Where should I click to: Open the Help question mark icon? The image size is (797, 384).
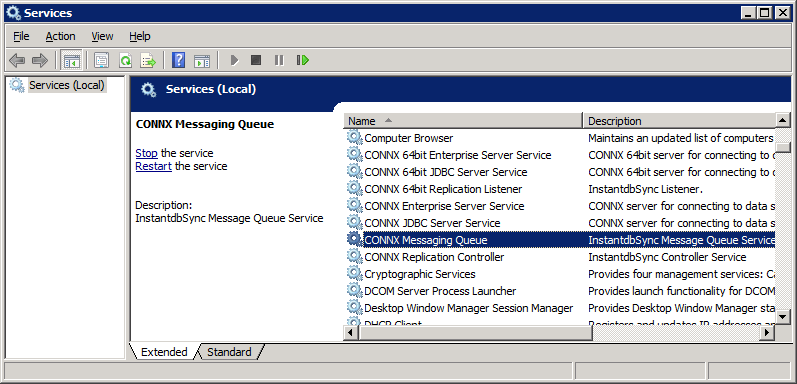pyautogui.click(x=178, y=61)
